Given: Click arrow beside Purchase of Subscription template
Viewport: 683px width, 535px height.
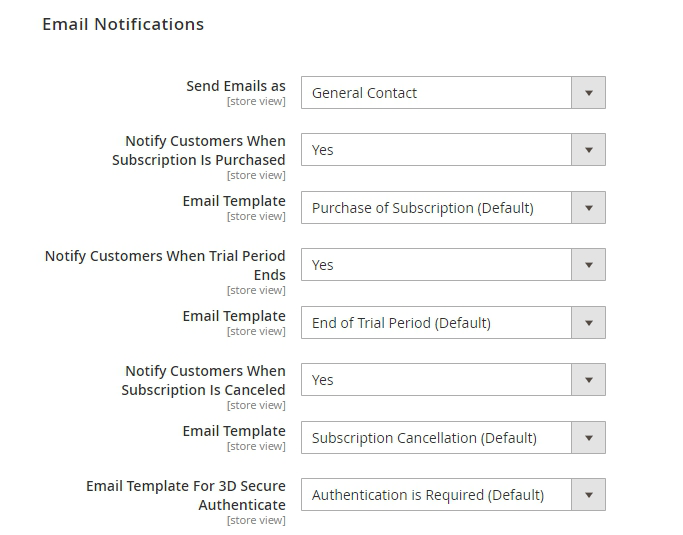Looking at the screenshot, I should point(588,208).
